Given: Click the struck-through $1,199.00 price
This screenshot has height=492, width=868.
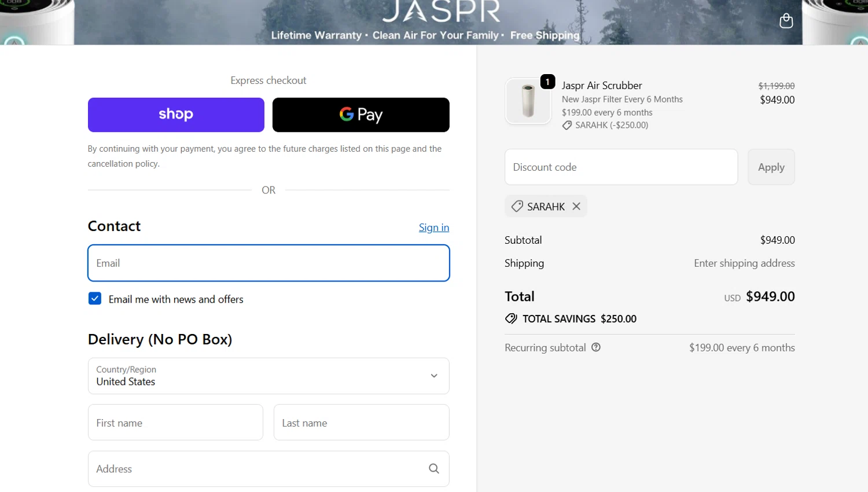Looking at the screenshot, I should click(777, 86).
